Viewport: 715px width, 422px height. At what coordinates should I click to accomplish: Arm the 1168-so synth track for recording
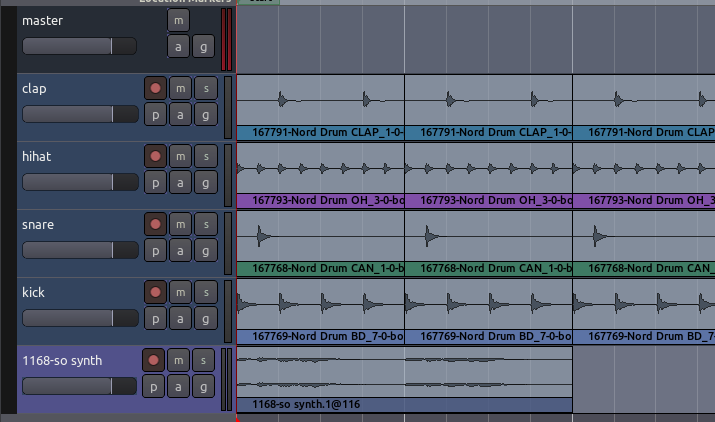click(x=153, y=360)
